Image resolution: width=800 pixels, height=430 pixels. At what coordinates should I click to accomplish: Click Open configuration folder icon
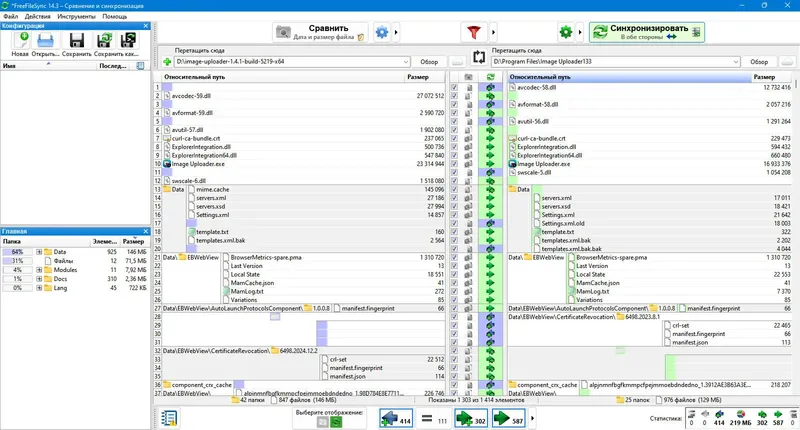[x=45, y=41]
